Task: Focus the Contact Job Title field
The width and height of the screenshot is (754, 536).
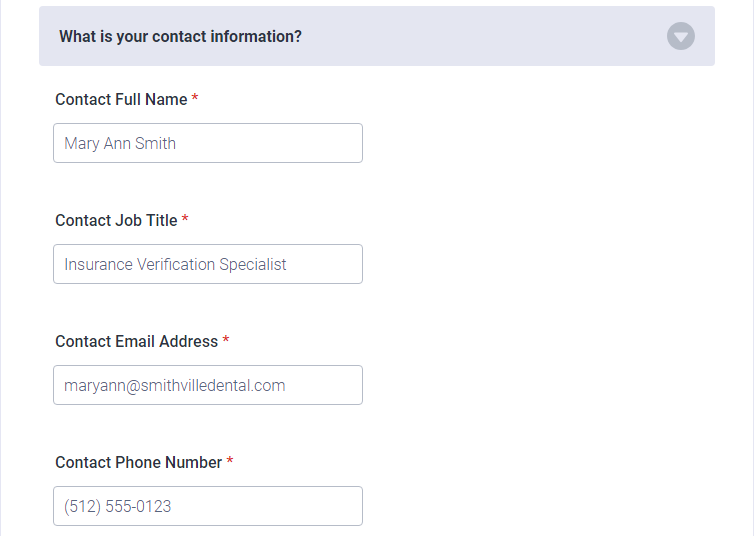Action: pyautogui.click(x=208, y=264)
